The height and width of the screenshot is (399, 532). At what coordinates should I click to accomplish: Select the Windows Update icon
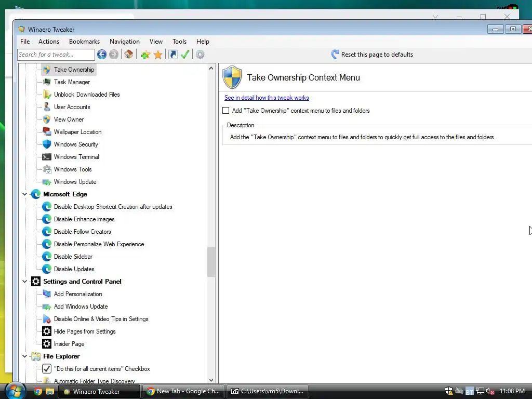tap(47, 182)
